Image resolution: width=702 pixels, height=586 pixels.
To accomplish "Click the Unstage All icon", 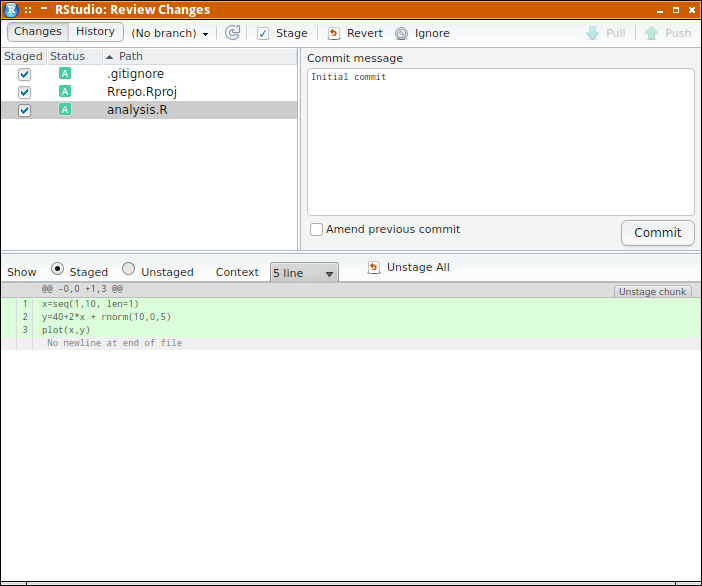I will click(374, 267).
